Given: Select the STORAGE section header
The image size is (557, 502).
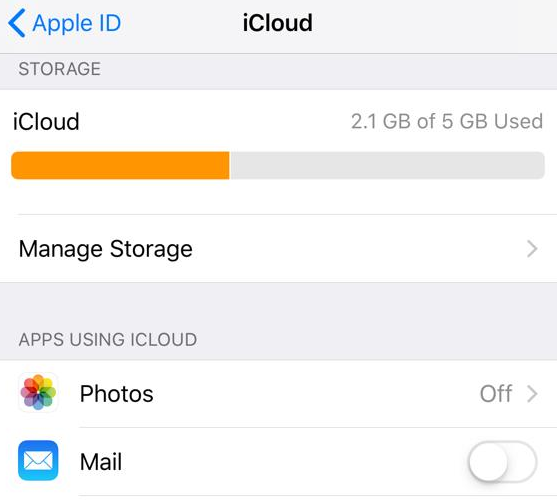Looking at the screenshot, I should (60, 69).
